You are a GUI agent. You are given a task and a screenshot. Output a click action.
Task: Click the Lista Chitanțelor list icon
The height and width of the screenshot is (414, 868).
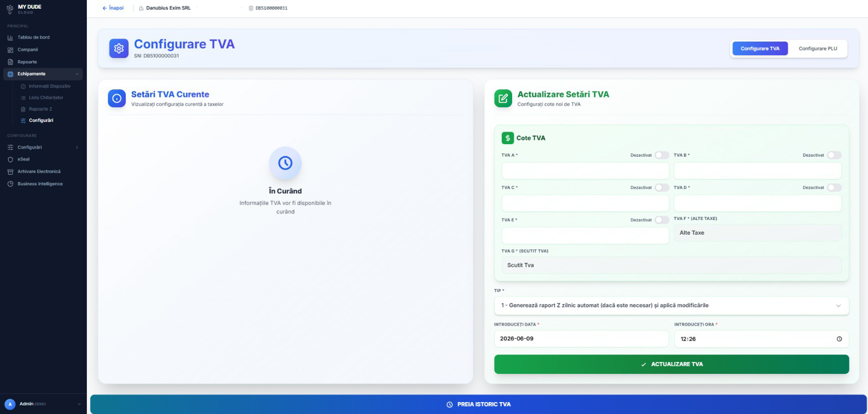[23, 98]
